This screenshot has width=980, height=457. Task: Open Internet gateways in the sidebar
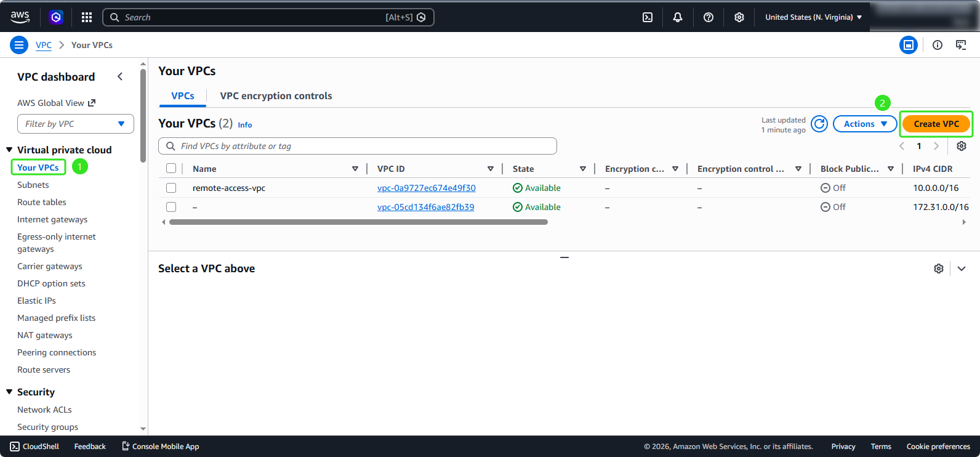(x=52, y=219)
